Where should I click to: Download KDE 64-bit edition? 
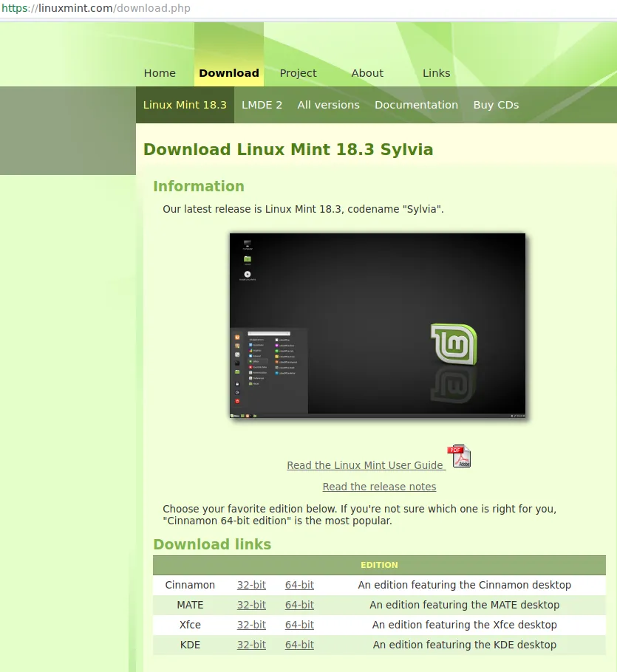coord(300,645)
